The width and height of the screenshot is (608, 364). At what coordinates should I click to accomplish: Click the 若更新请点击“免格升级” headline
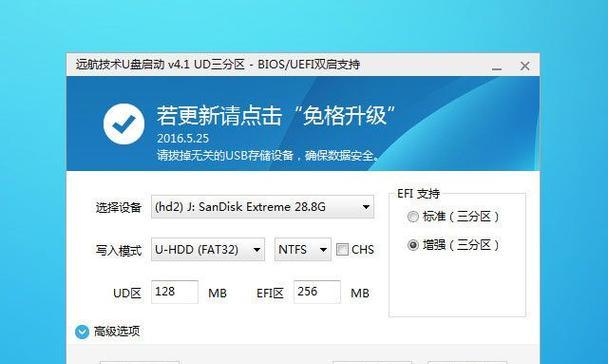(x=276, y=116)
